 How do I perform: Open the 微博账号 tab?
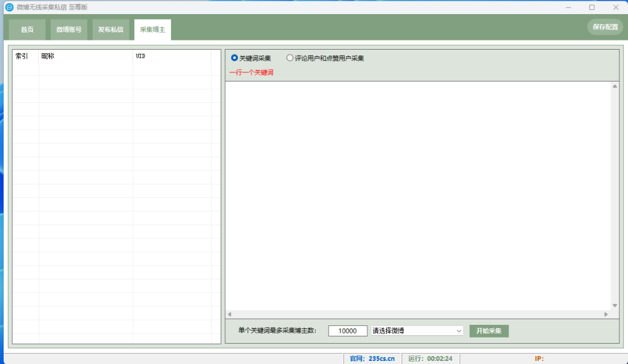coord(69,29)
